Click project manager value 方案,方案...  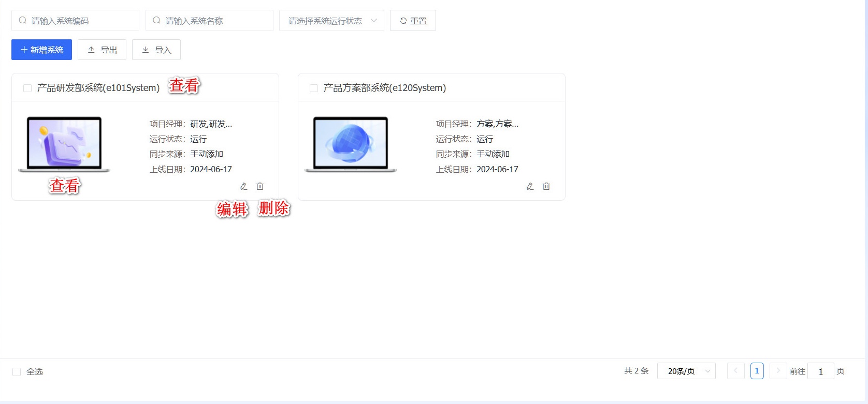(498, 124)
